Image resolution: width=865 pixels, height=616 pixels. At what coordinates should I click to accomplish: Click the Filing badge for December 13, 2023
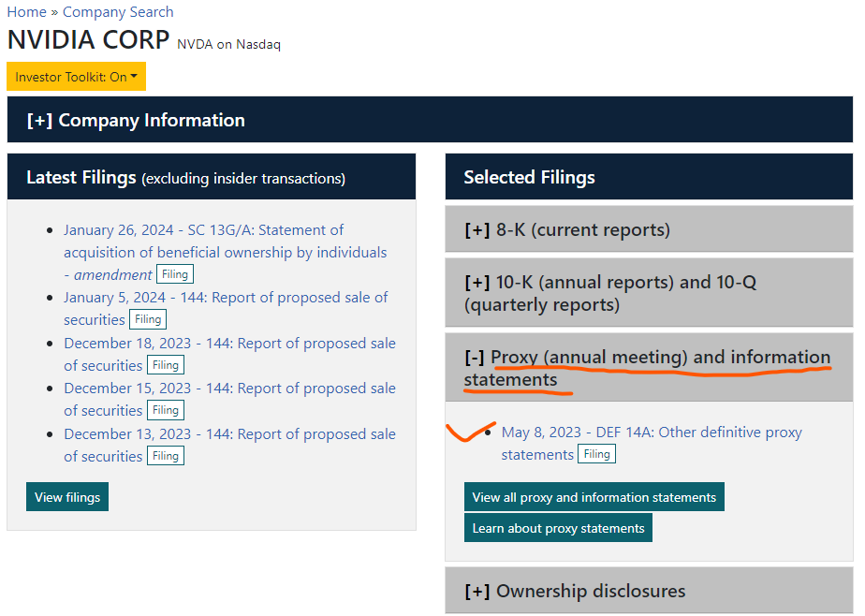(166, 456)
